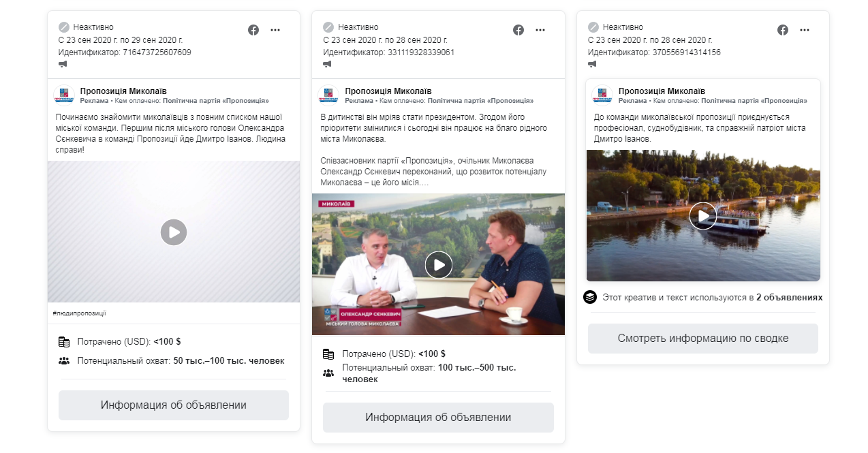The image size is (868, 453).
Task: Open 'Пропозиція Миколаїв' page name in ad 331119328339061
Action: 388,91
